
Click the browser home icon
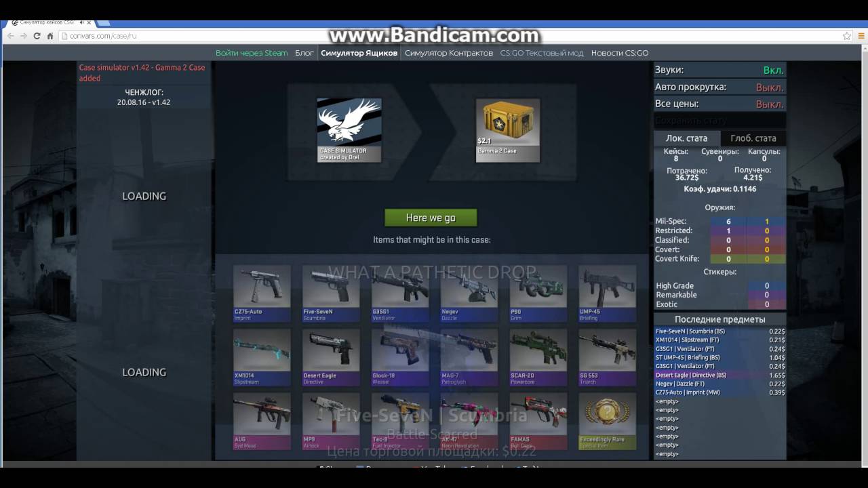click(50, 36)
